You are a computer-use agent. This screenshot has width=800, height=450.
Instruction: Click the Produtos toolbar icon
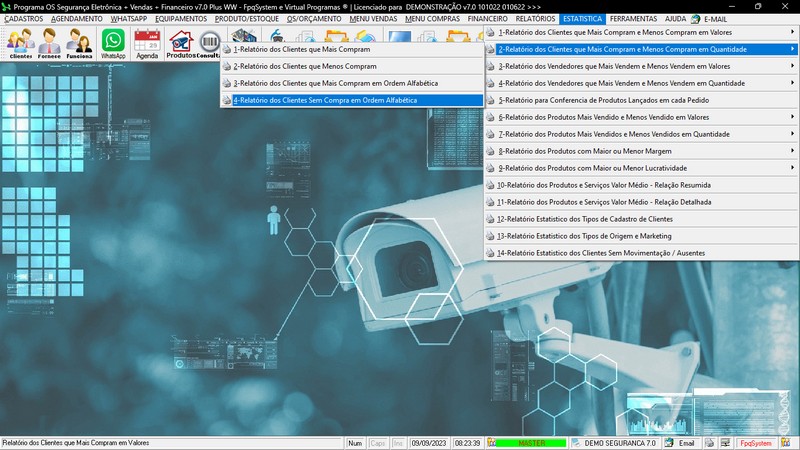tap(181, 44)
